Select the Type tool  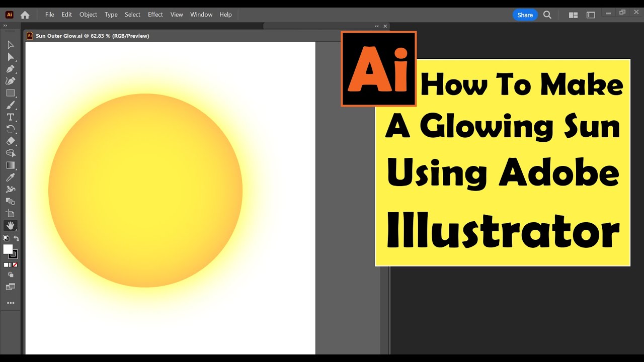pyautogui.click(x=11, y=117)
